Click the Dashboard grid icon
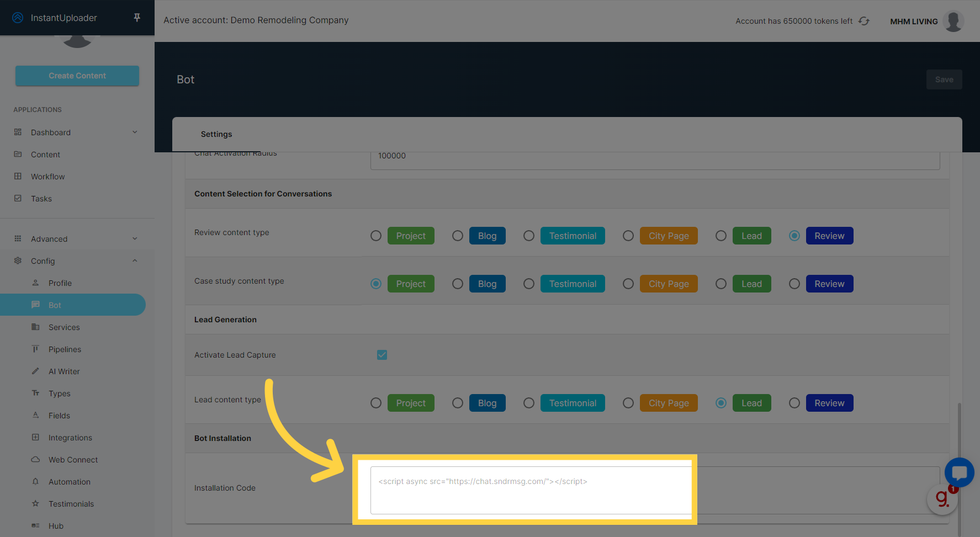 pos(18,132)
